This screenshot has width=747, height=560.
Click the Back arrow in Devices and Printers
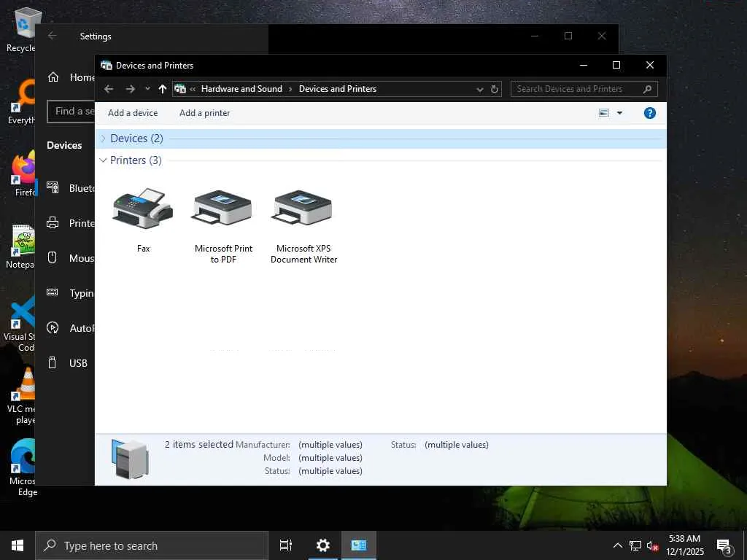[109, 89]
